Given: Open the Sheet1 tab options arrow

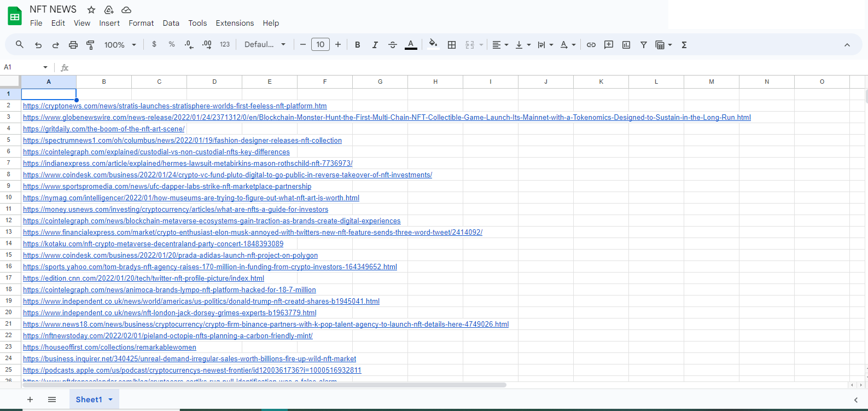Looking at the screenshot, I should pyautogui.click(x=110, y=400).
